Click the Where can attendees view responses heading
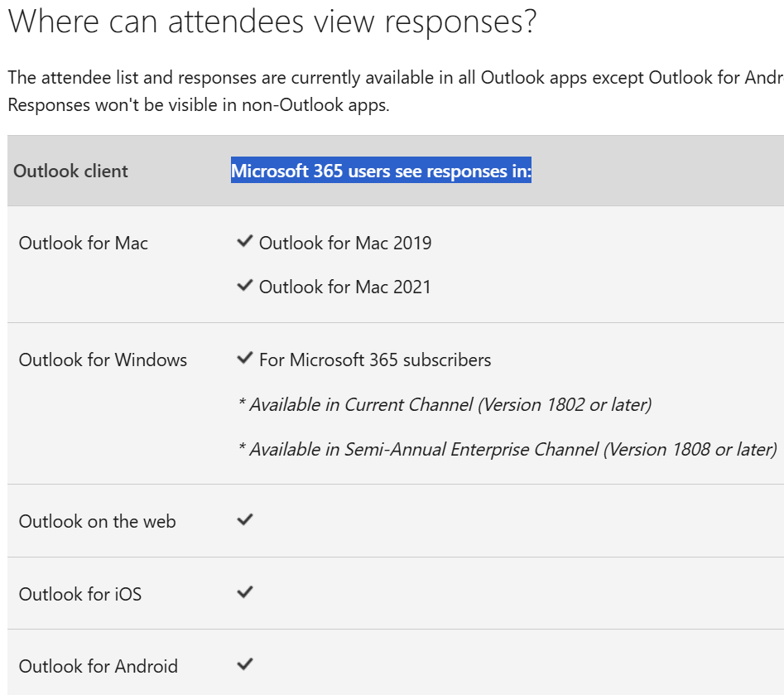The image size is (784, 695). pyautogui.click(x=272, y=22)
